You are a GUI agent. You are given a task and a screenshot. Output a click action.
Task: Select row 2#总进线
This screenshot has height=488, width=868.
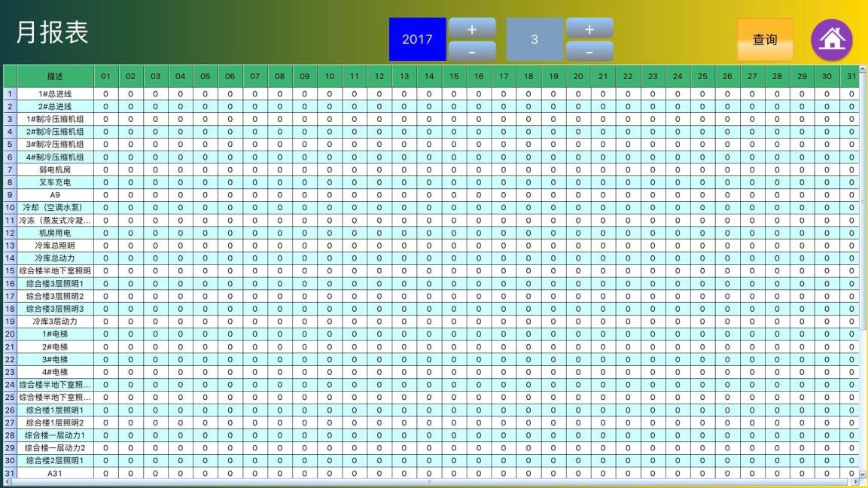tap(431, 106)
